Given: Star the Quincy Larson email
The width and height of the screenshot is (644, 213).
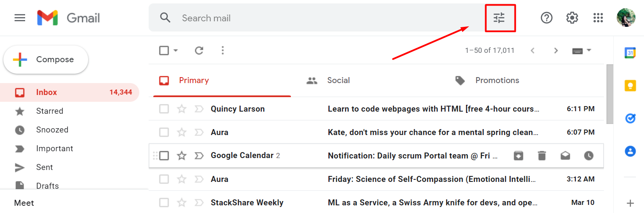Looking at the screenshot, I should tap(182, 109).
